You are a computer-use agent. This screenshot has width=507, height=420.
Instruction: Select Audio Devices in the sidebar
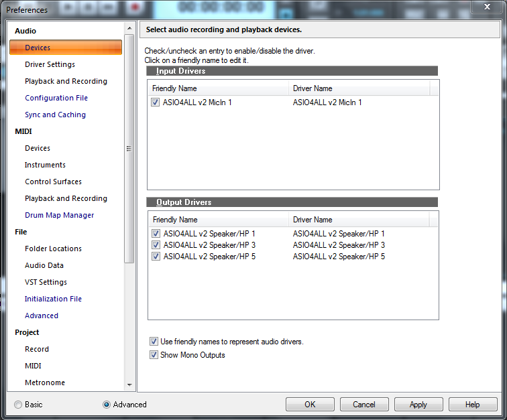(66, 48)
